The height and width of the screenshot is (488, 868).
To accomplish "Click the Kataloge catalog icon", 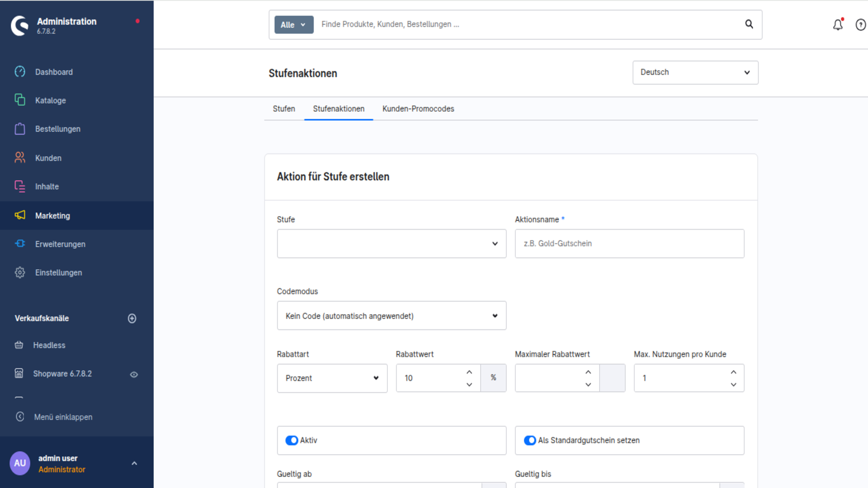I will tap(20, 100).
